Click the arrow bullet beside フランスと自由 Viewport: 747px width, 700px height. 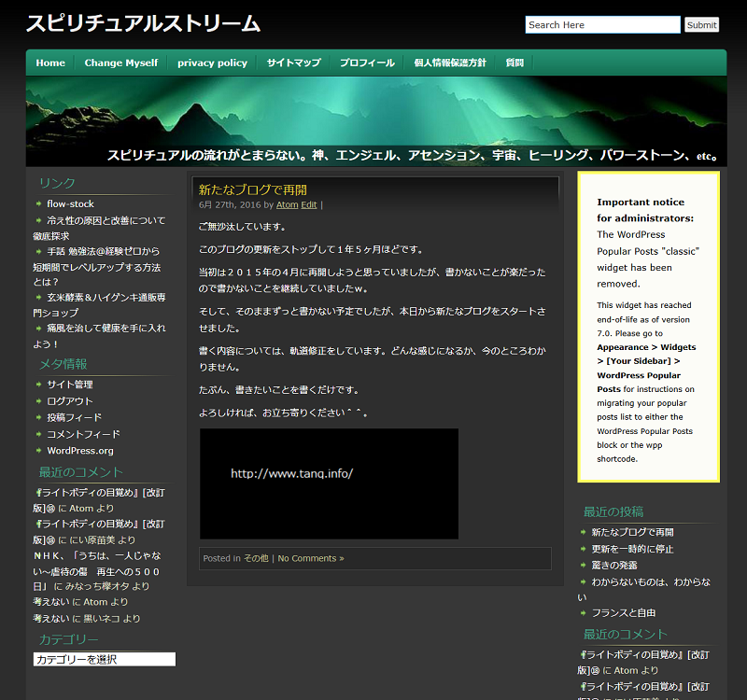point(583,613)
